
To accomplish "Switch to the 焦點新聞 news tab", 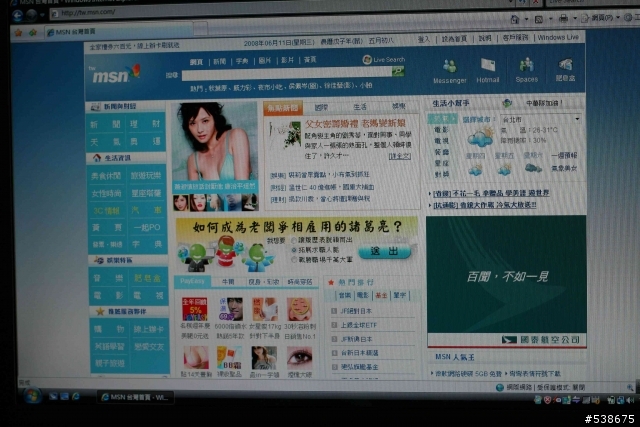I will [x=283, y=108].
